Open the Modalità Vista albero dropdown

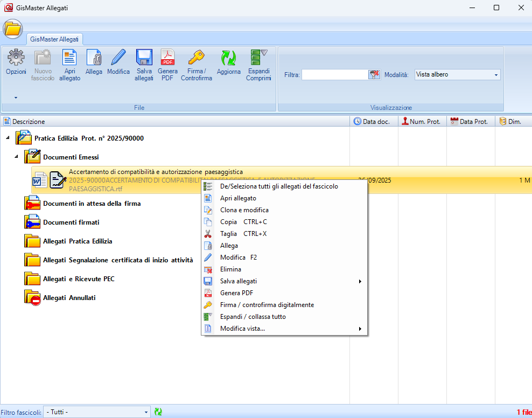[x=457, y=75]
